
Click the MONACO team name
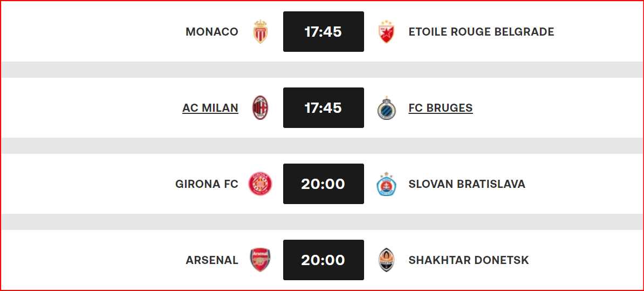[212, 32]
